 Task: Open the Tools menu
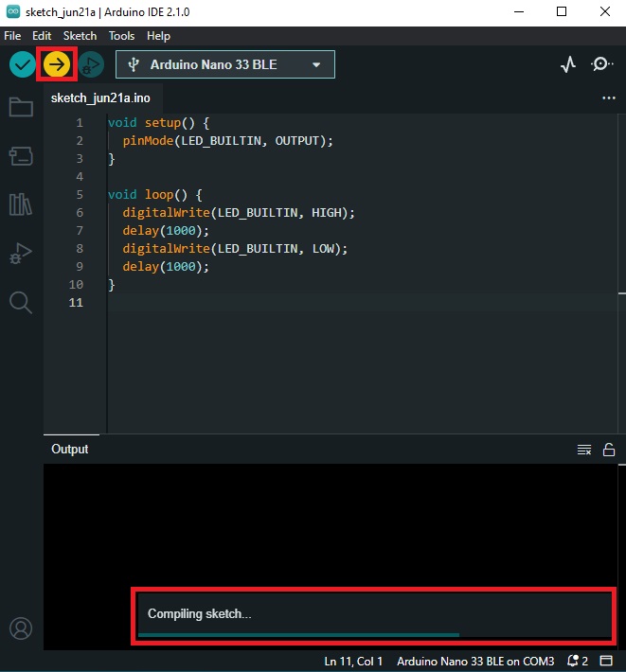(121, 36)
